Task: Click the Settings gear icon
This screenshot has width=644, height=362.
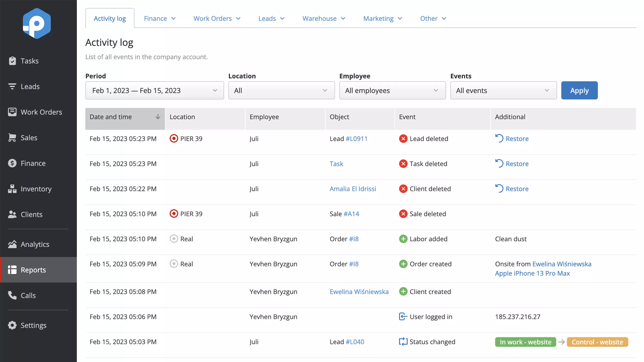Action: tap(12, 325)
